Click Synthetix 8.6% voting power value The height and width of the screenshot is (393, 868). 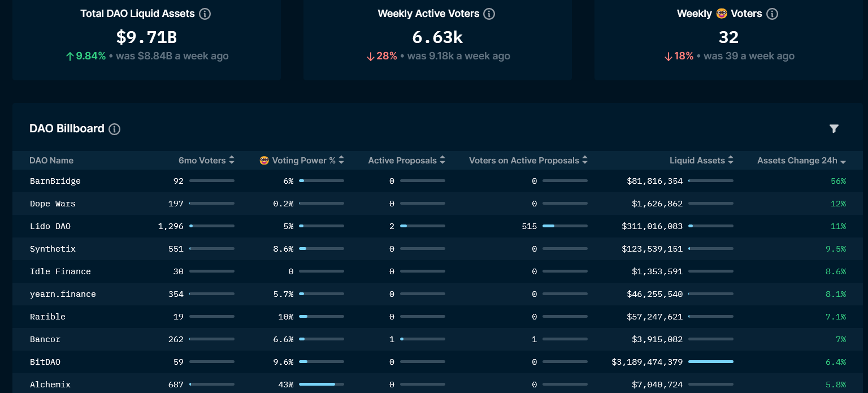point(283,249)
